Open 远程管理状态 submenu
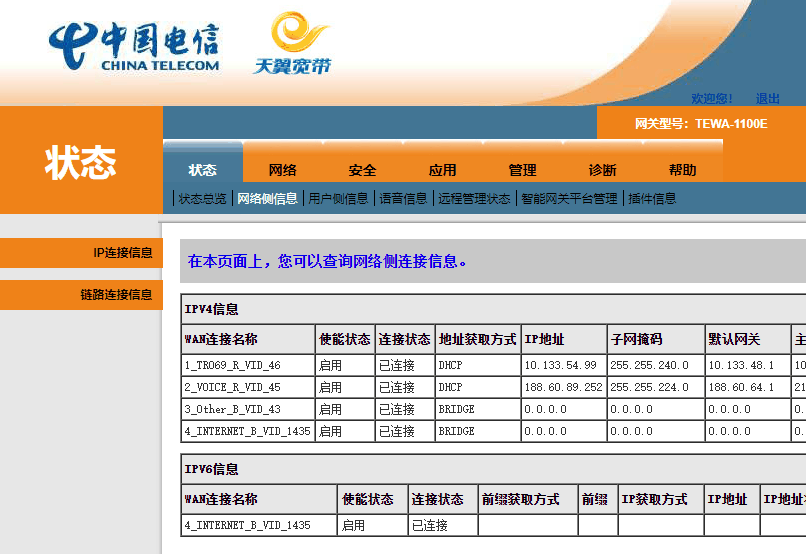The width and height of the screenshot is (806, 554). tap(474, 198)
